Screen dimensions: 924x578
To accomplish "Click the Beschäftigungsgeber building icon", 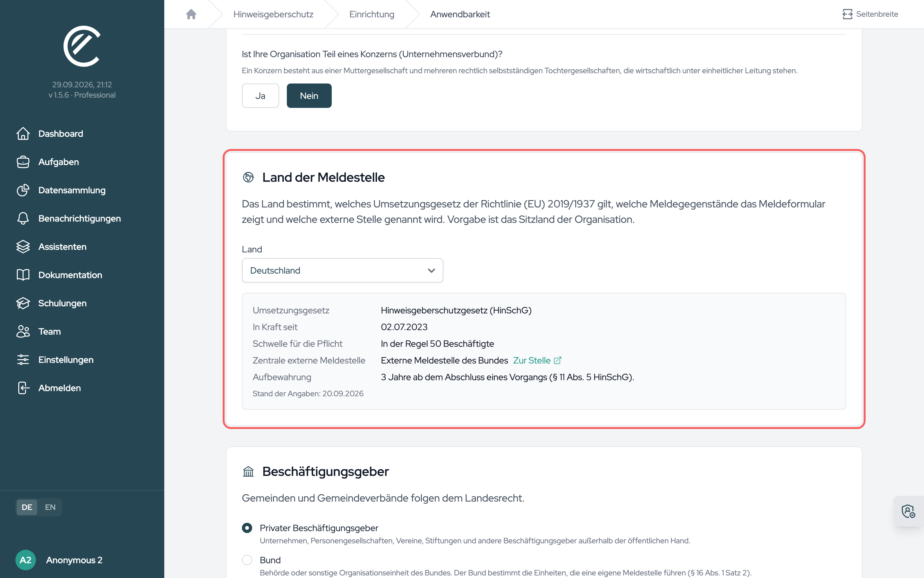I will click(248, 471).
